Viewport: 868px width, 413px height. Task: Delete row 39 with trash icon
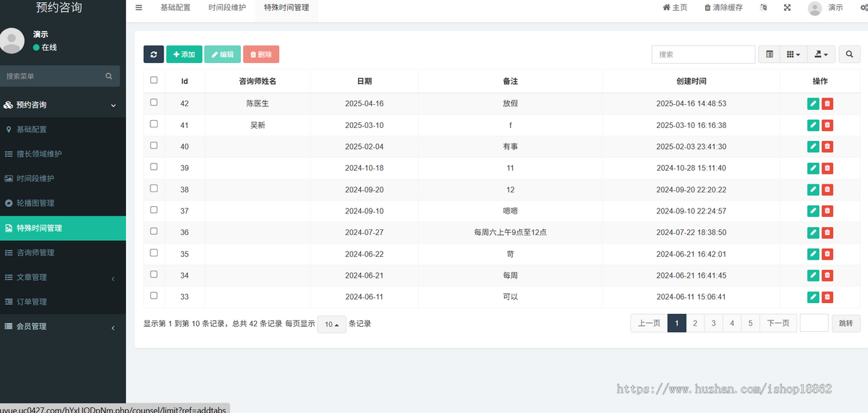point(827,168)
